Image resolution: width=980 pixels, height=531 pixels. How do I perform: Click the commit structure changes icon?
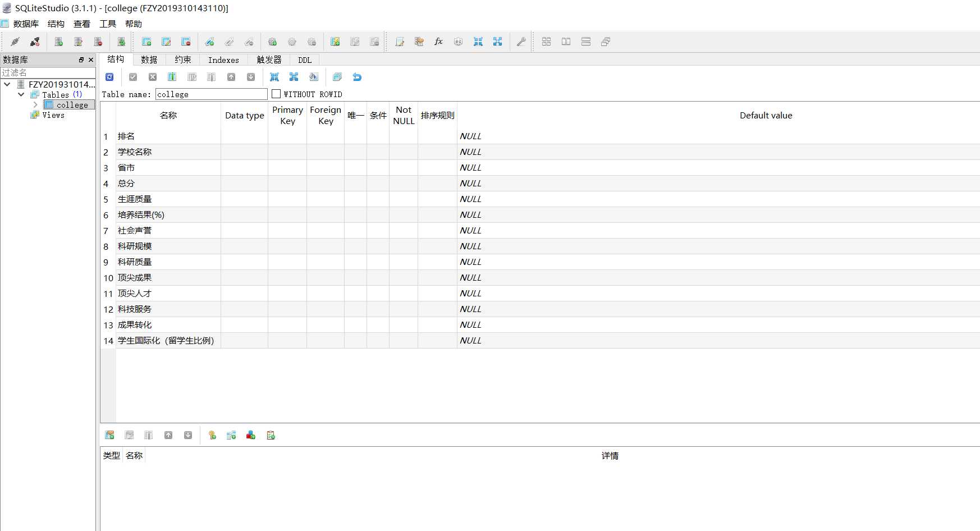click(133, 77)
